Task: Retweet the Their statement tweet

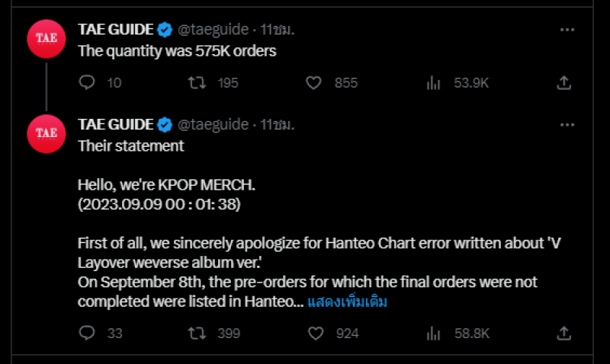Action: click(x=197, y=334)
